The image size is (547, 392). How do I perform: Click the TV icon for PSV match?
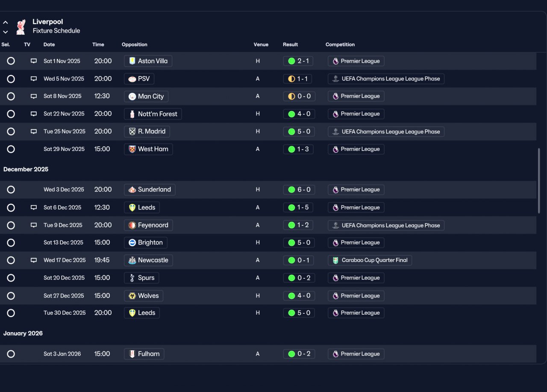tap(34, 79)
